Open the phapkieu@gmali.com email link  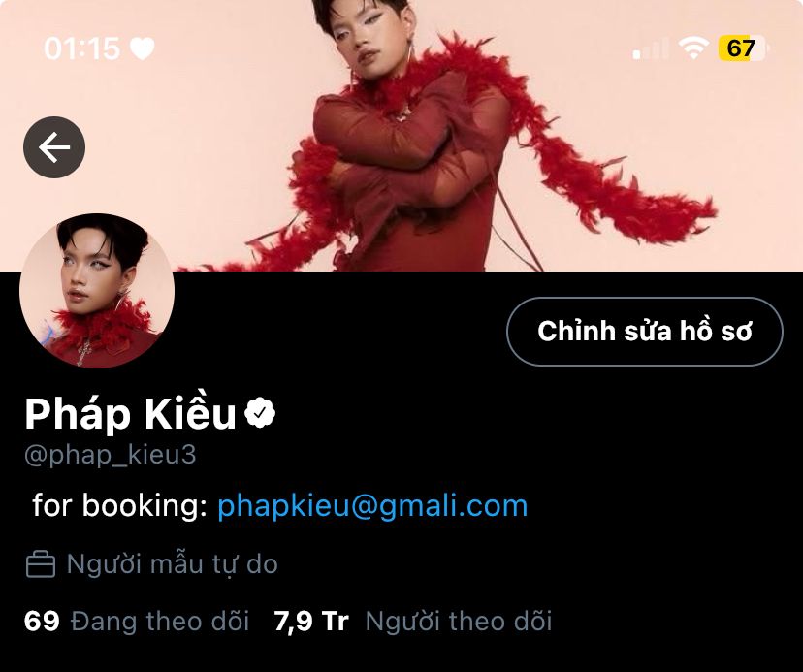click(x=372, y=506)
